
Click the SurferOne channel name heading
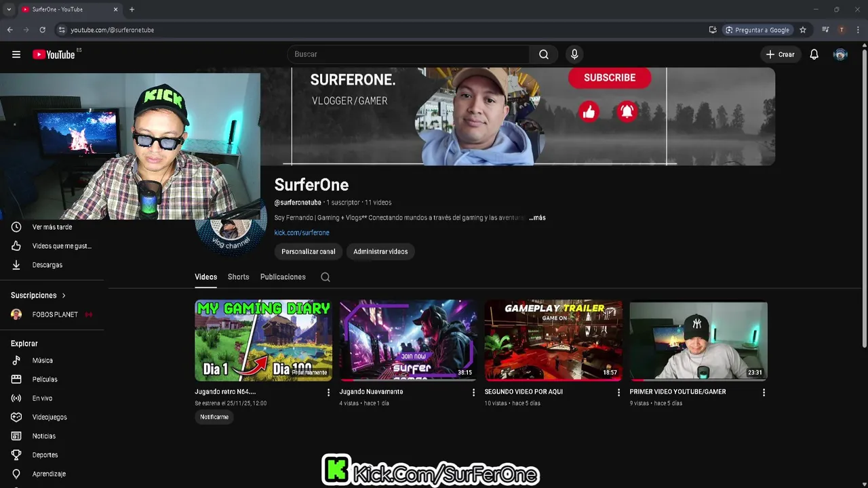pos(311,185)
